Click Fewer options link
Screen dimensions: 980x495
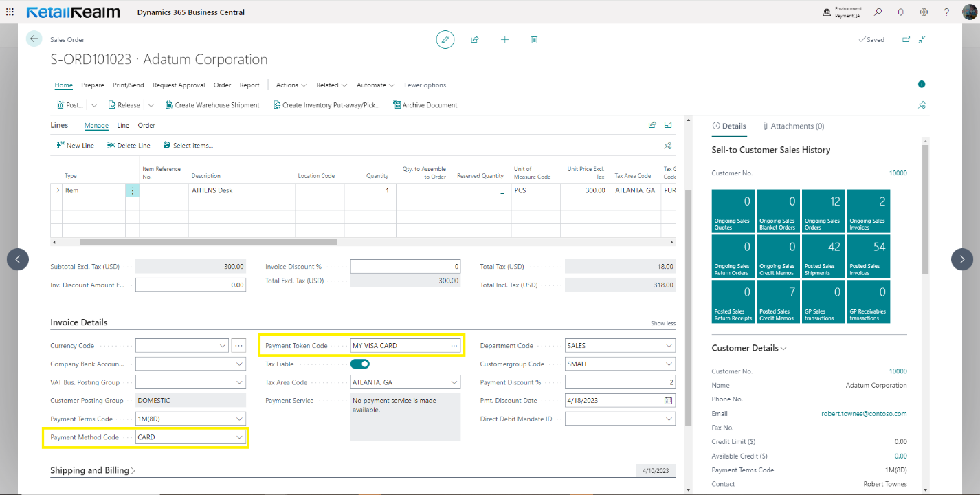click(x=425, y=85)
